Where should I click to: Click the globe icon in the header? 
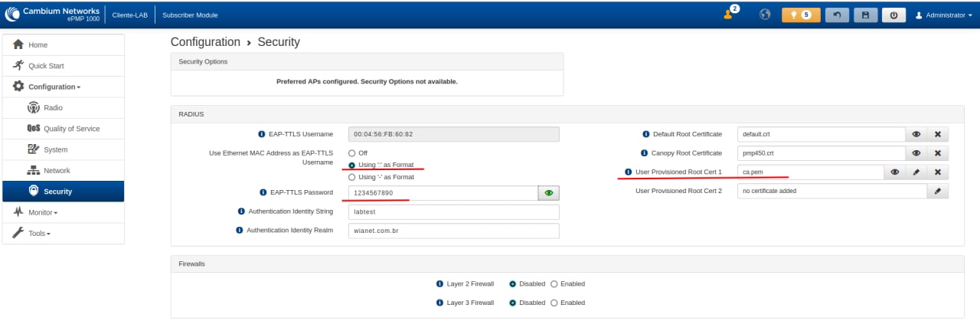(x=764, y=15)
